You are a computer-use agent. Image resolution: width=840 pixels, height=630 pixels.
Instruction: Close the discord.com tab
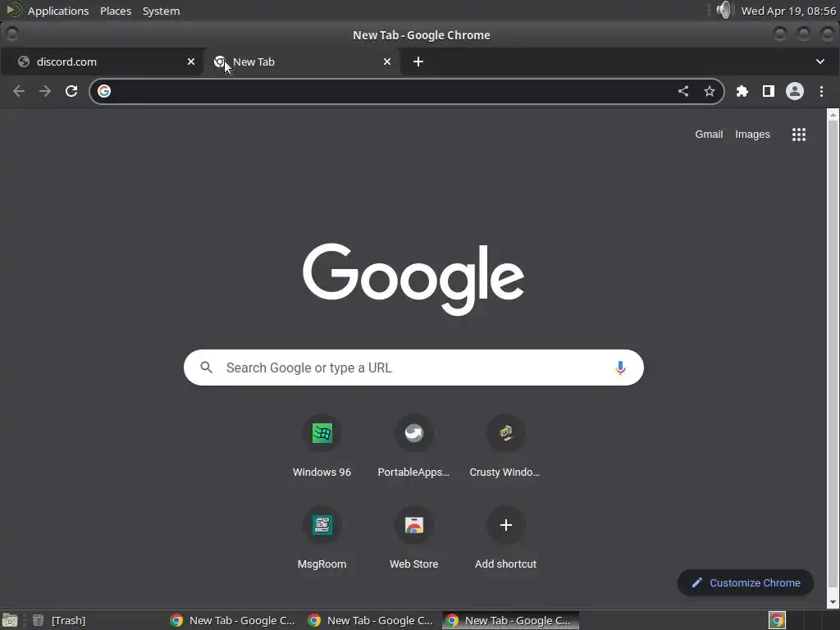[190, 62]
